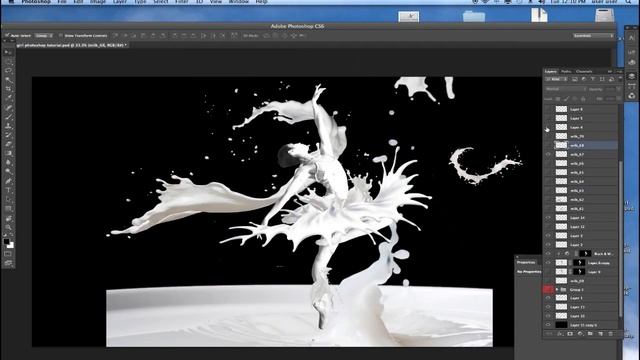Viewport: 640px width, 360px height.
Task: Hide the Layer 10 layer
Action: pyautogui.click(x=548, y=316)
